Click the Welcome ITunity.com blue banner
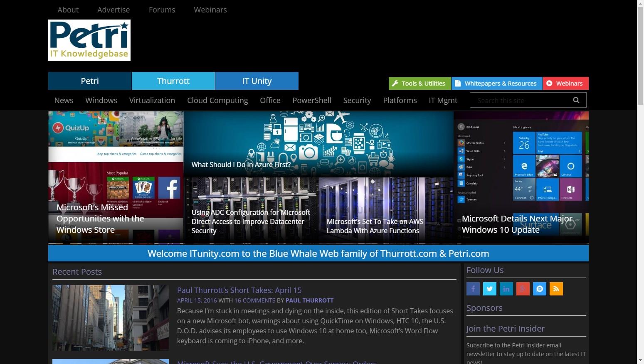The image size is (644, 364). [318, 253]
